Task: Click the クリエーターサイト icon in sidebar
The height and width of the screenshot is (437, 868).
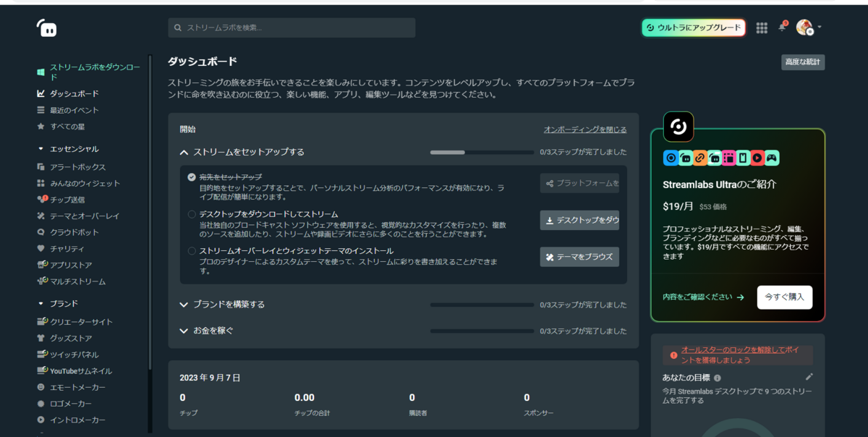Action: 43,321
